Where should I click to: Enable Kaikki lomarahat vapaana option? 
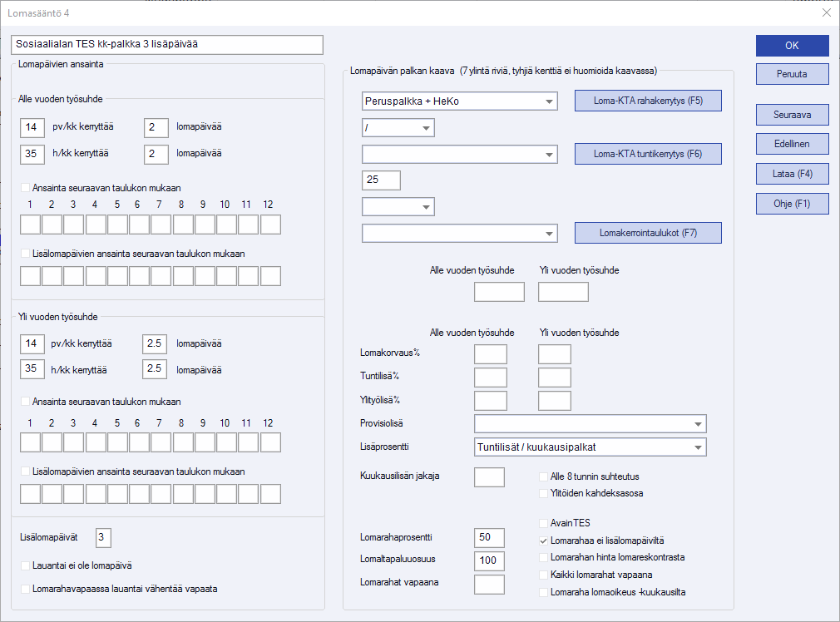(x=544, y=575)
